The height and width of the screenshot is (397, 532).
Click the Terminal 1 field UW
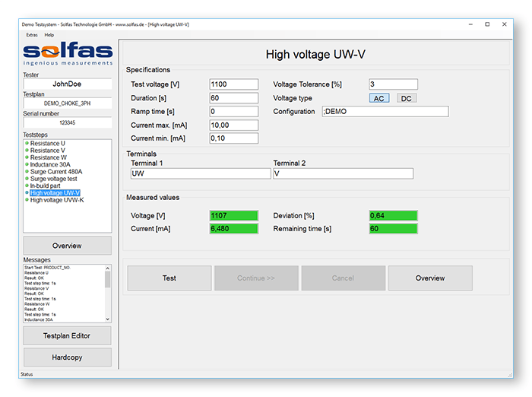(x=201, y=173)
